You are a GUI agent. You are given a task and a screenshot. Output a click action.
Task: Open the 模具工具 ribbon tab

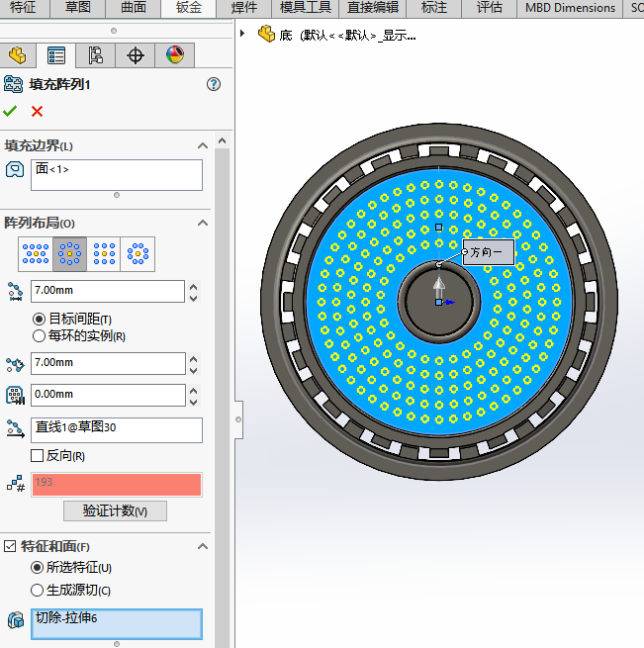[x=305, y=8]
